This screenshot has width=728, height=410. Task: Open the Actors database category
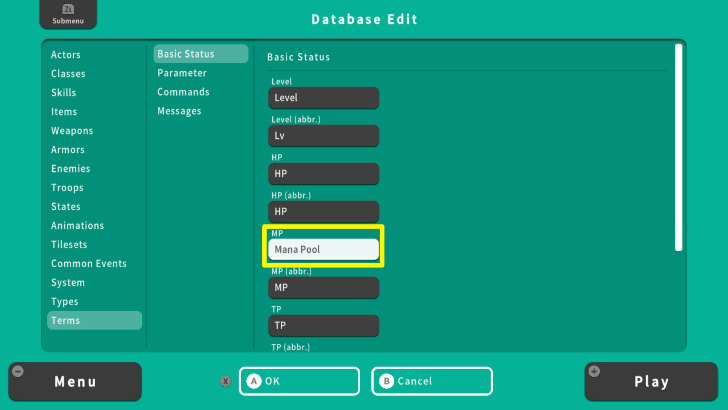pos(66,55)
